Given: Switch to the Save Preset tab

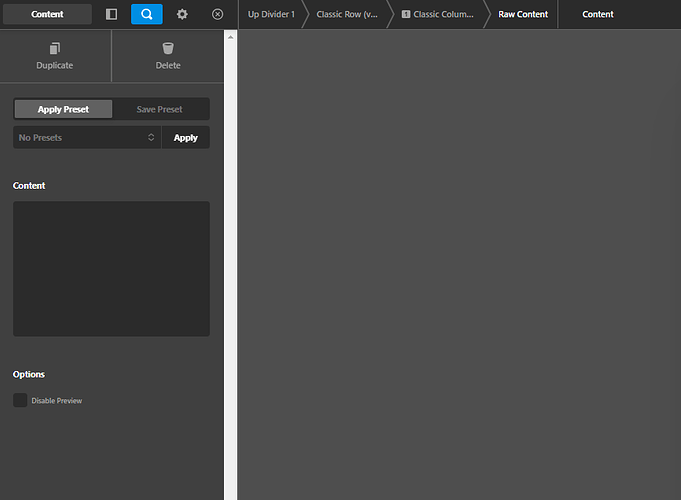Looking at the screenshot, I should 160,109.
